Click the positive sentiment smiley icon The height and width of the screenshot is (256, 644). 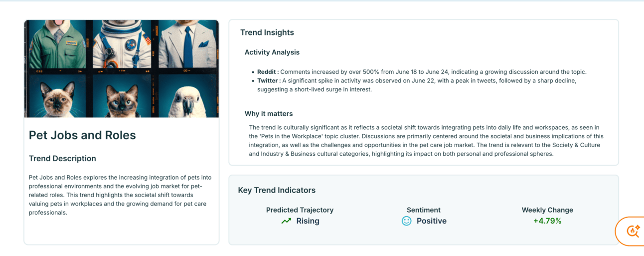point(407,221)
